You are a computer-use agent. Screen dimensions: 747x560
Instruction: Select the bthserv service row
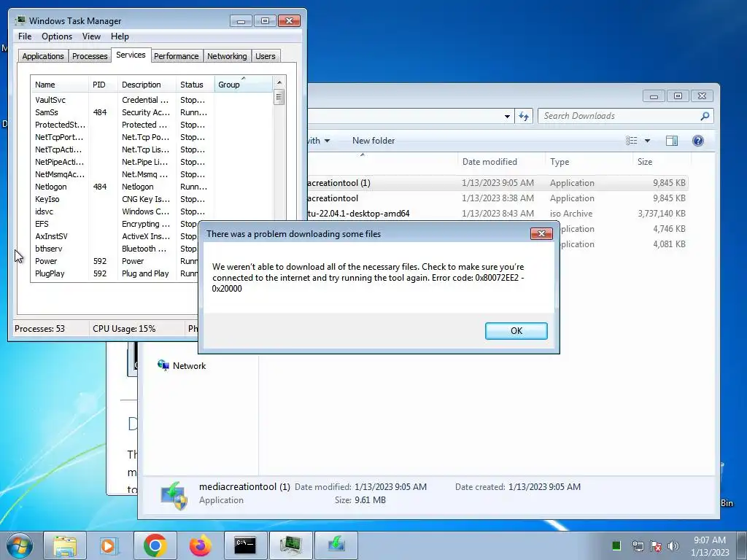coord(115,249)
